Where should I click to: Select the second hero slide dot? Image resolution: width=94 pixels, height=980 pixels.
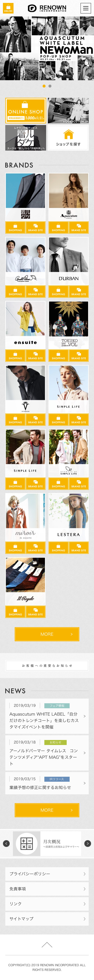50,86
